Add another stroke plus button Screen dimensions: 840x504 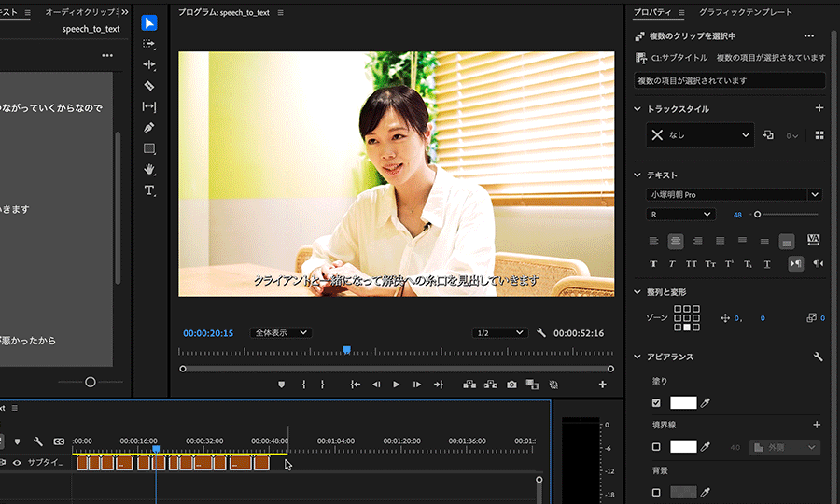coord(817,425)
